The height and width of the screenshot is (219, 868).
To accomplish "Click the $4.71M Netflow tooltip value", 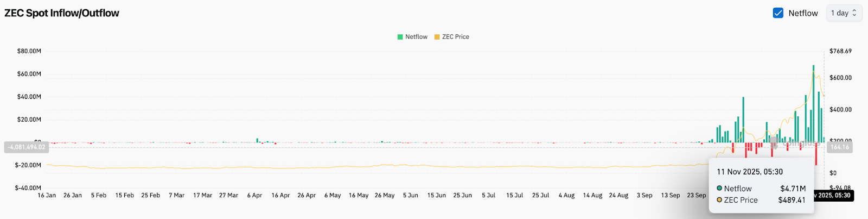I will tap(793, 189).
